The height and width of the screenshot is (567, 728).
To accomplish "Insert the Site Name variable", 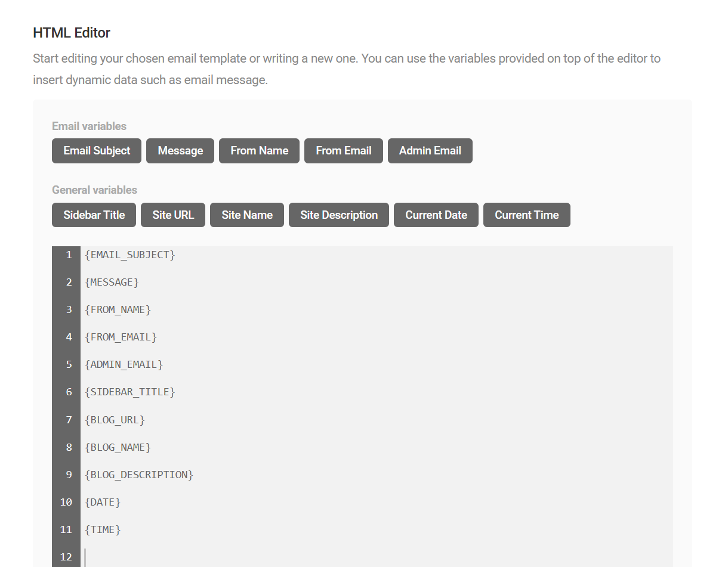I will click(246, 215).
